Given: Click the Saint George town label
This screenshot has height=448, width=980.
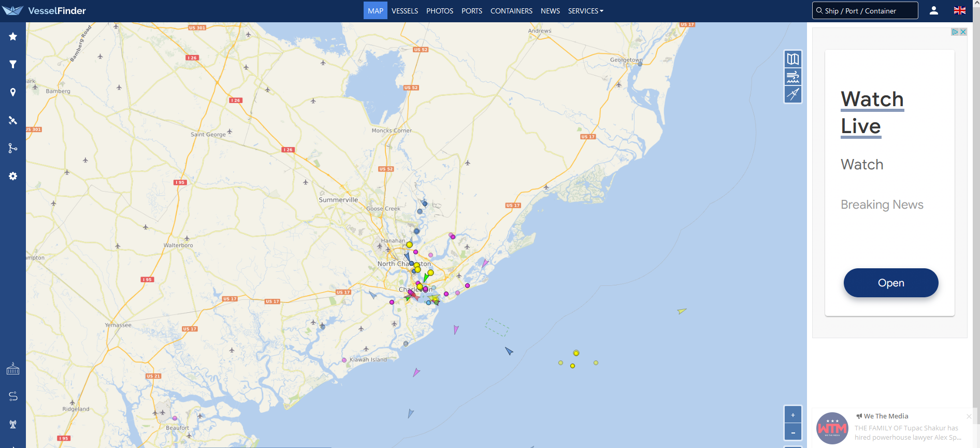Looking at the screenshot, I should tap(208, 135).
